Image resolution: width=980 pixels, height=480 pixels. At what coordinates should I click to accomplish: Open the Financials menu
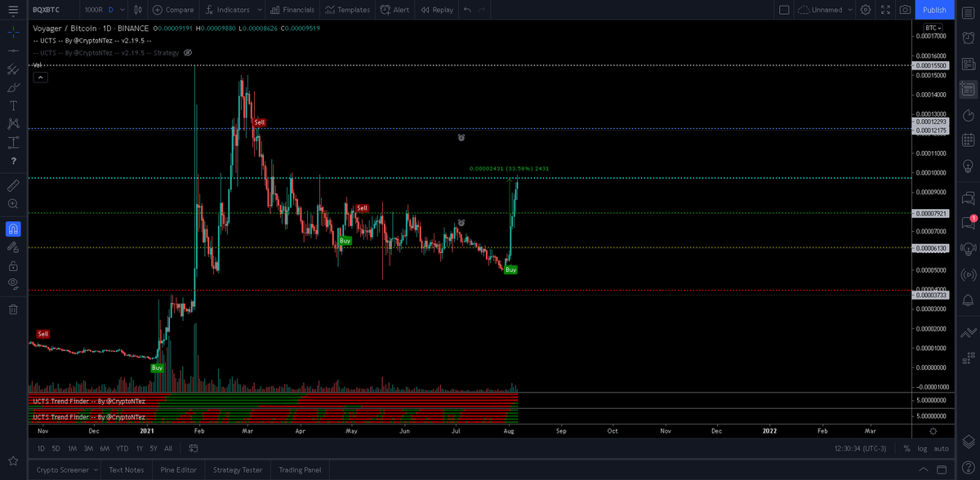(x=292, y=10)
